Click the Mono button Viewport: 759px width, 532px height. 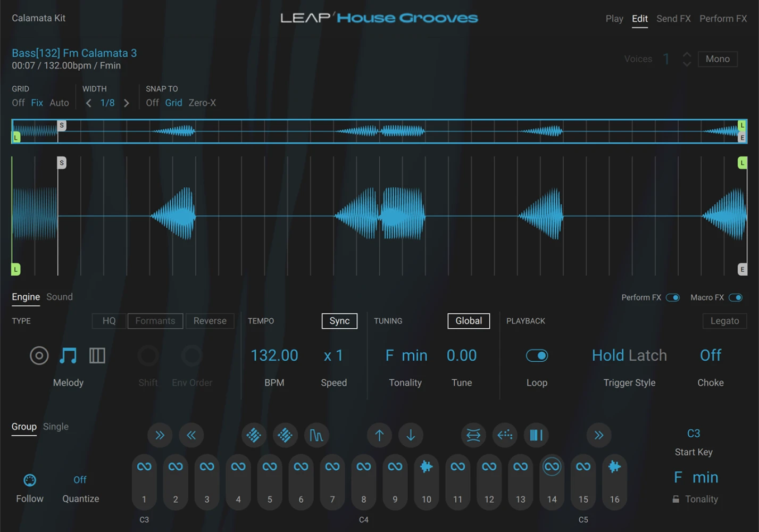click(717, 59)
